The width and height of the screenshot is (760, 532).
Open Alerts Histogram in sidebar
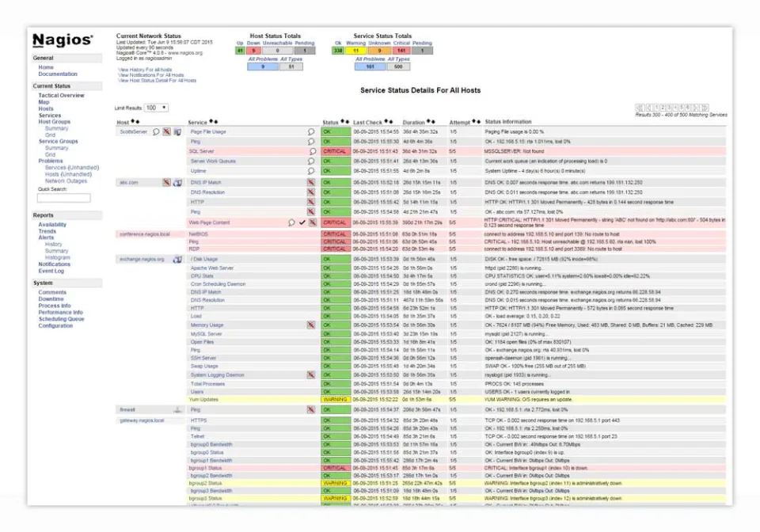[57, 258]
